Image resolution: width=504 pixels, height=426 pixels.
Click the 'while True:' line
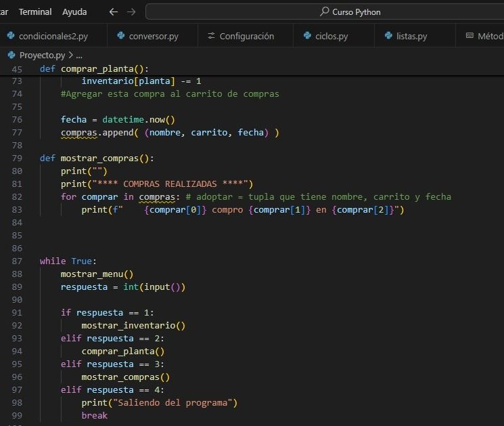pyautogui.click(x=68, y=261)
